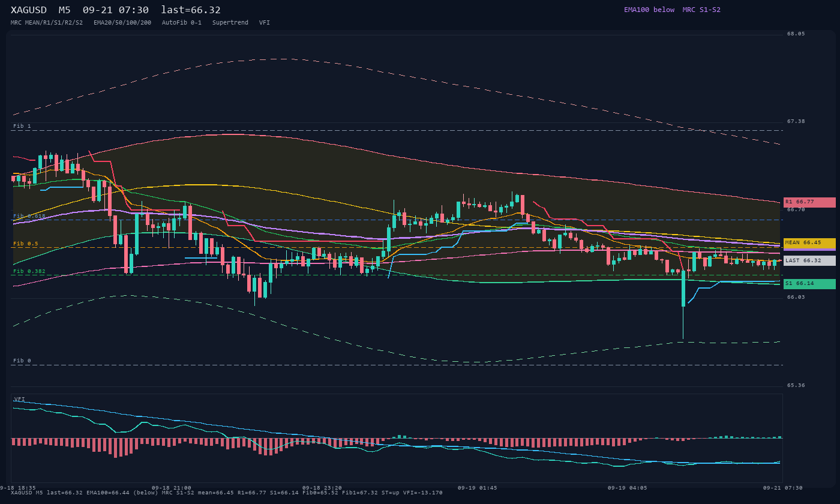Click the bottom summary line starting "XAGUSD M5 last=66.32"

[227, 493]
